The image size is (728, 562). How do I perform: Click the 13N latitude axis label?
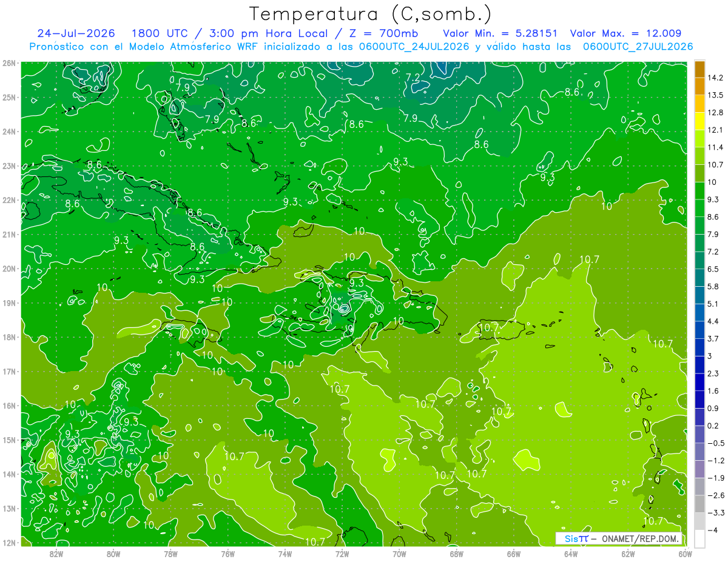click(9, 509)
